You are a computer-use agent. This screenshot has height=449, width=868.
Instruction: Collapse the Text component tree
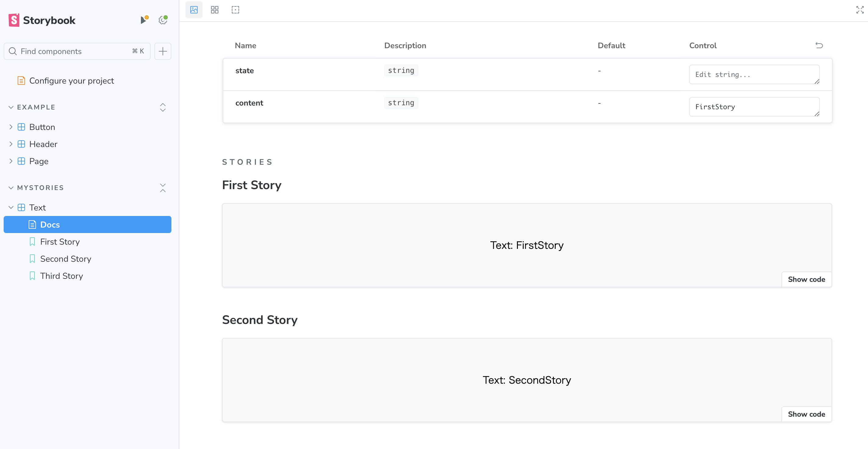click(11, 208)
